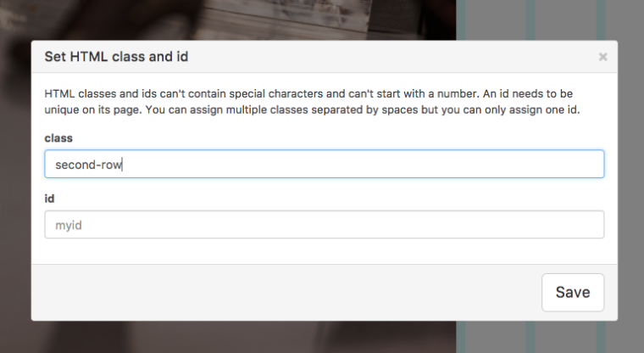Click the blank dialog area below the id field
The width and height of the screenshot is (644, 353).
324,251
